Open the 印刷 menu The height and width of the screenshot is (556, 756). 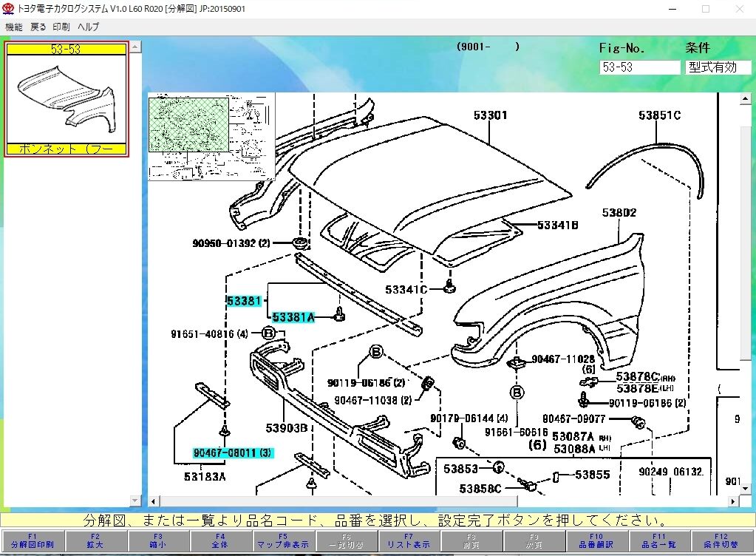point(61,27)
